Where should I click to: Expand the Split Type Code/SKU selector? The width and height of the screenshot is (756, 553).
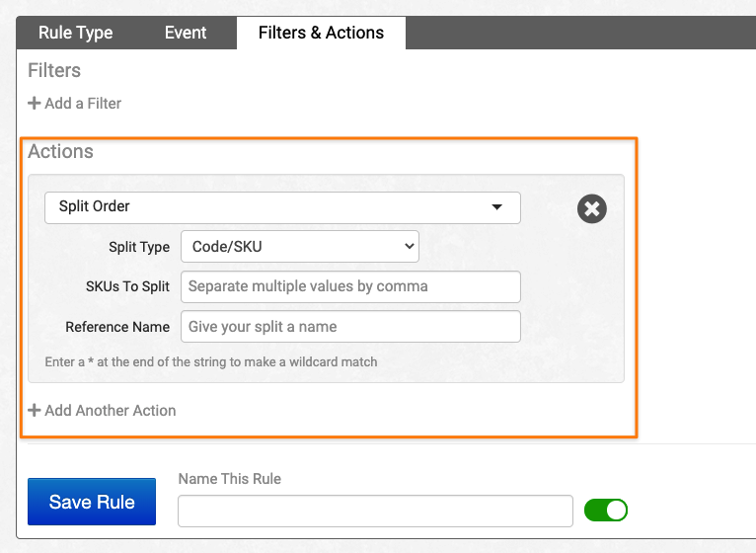coord(299,247)
